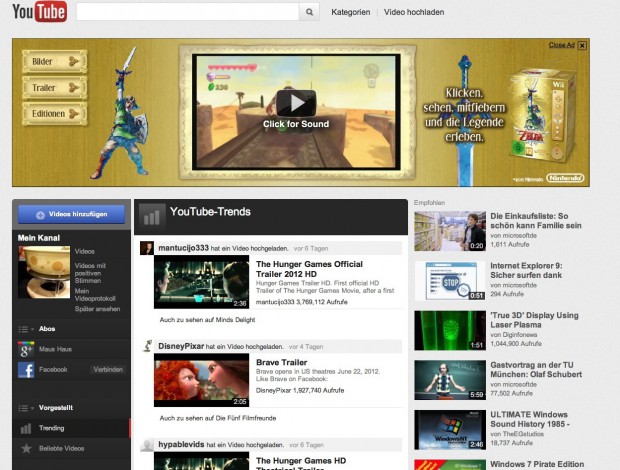
Task: Click the Bilder button in the Zelda ad
Action: [55, 61]
